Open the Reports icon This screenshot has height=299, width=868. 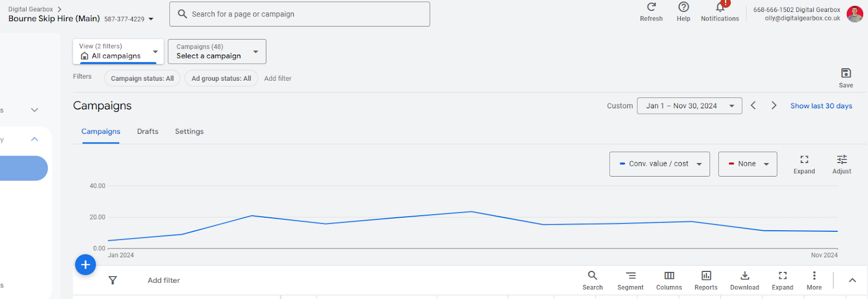[x=706, y=276]
